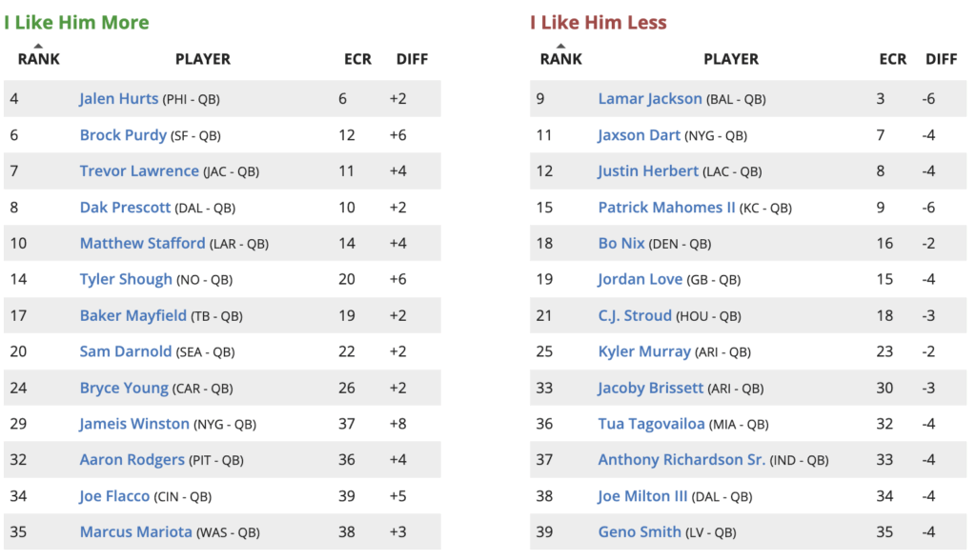
Task: Click the Aaron Rodgers link
Action: pyautogui.click(x=132, y=460)
